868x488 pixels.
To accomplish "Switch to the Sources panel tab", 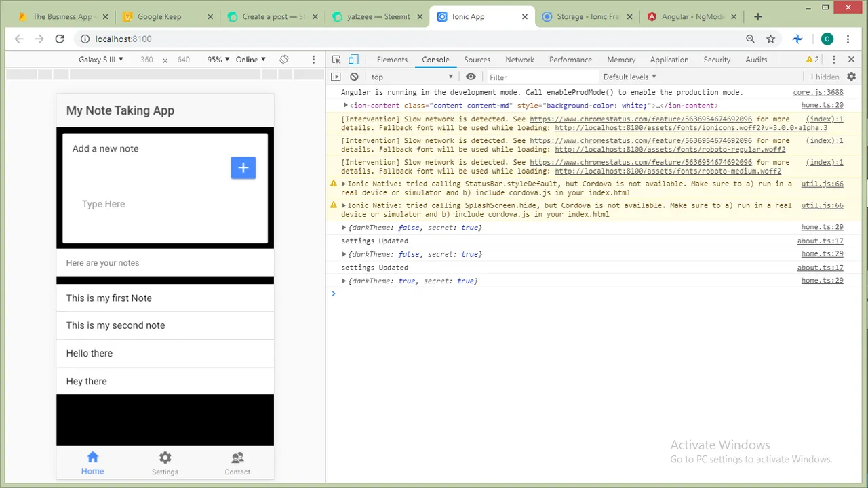I will click(x=477, y=60).
